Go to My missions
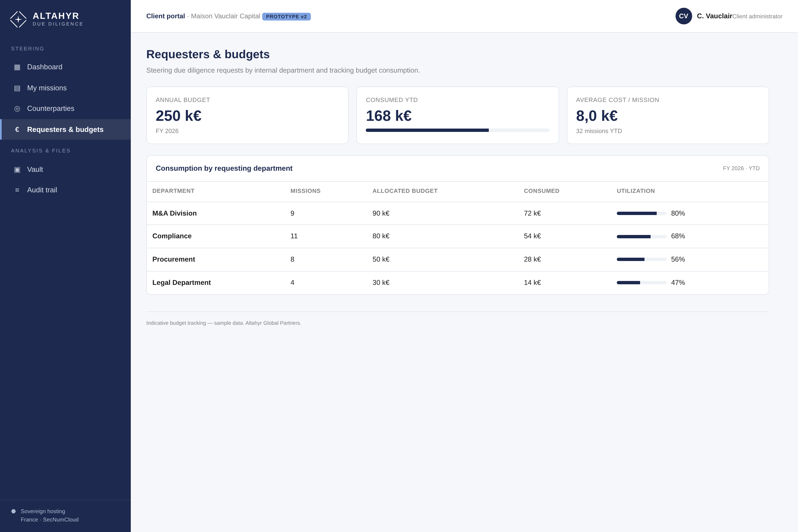Viewport: 798px width, 532px height. coord(65,88)
